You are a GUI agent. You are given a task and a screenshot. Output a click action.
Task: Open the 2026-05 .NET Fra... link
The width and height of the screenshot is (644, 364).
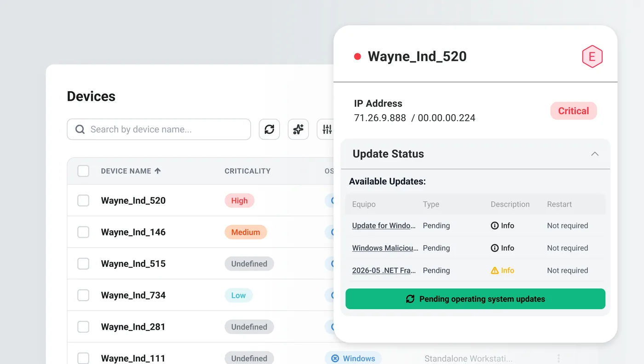pos(384,271)
